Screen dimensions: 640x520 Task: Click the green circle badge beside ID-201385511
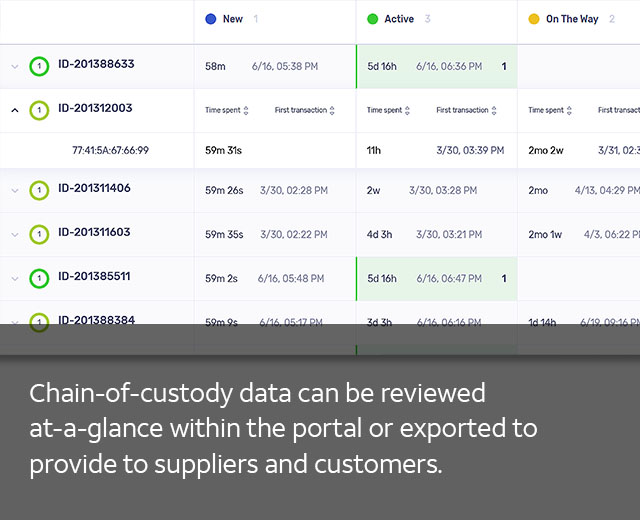39,279
